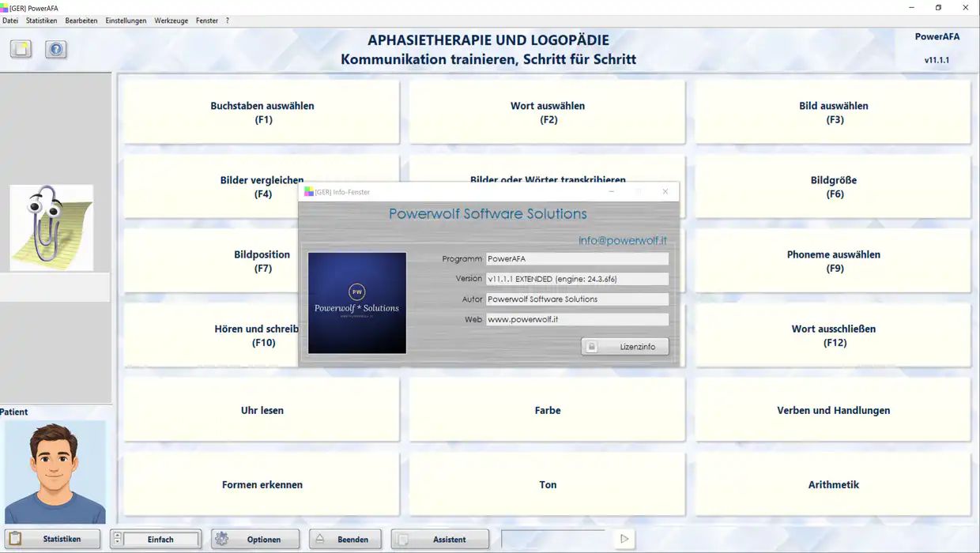Image resolution: width=980 pixels, height=553 pixels.
Task: Click the info@powerwolf.it email link
Action: click(x=623, y=240)
